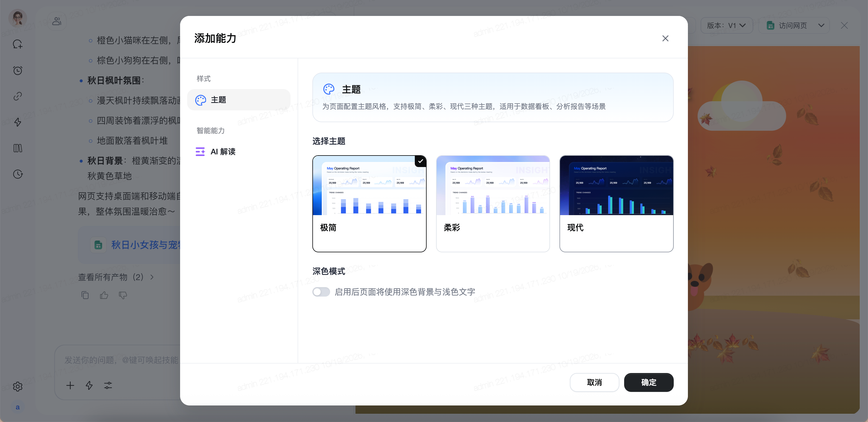Select the 极简 theme card
The image size is (868, 422).
tap(369, 203)
